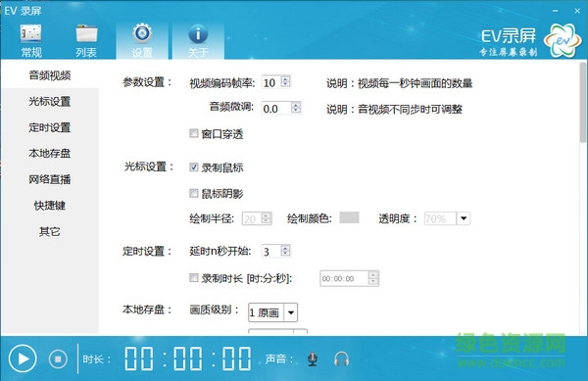Close the EV录屏 window
Image resolution: width=588 pixels, height=381 pixels.
click(577, 11)
